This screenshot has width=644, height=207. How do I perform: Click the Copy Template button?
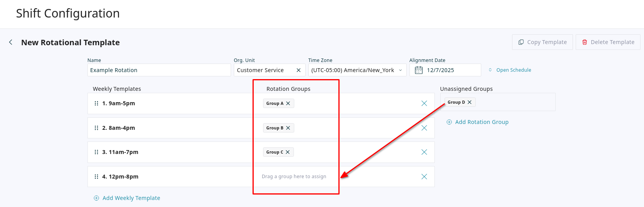pos(542,42)
